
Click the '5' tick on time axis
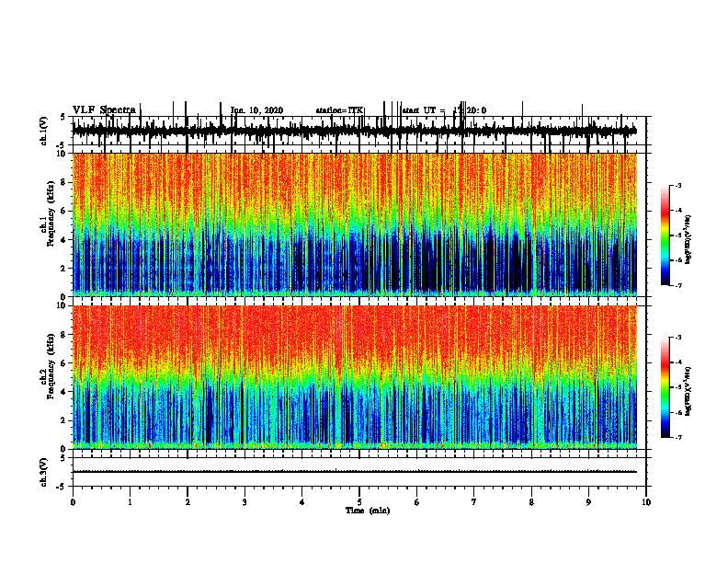click(x=359, y=502)
